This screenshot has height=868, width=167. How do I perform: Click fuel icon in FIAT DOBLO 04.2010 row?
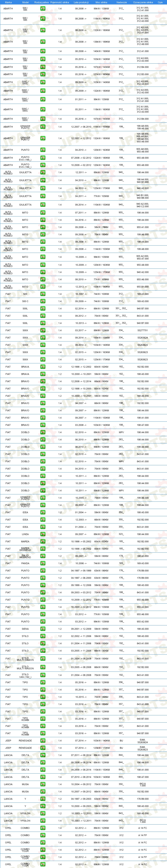click(43, 469)
